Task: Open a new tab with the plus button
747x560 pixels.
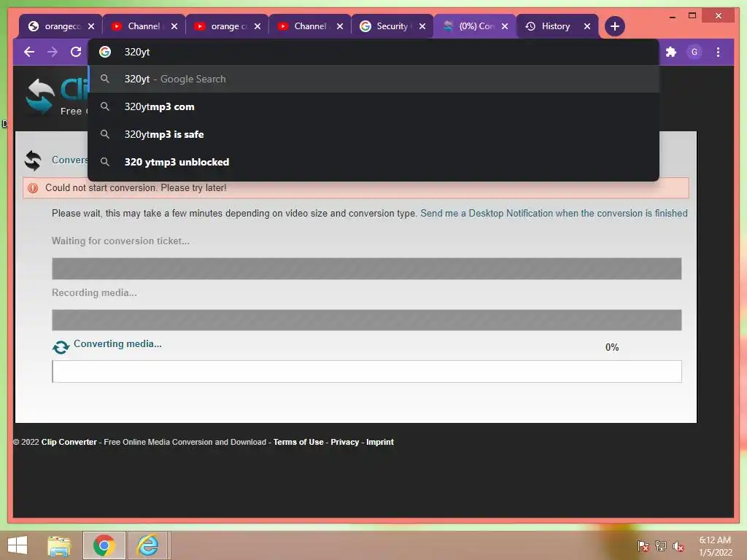Action: click(x=614, y=26)
